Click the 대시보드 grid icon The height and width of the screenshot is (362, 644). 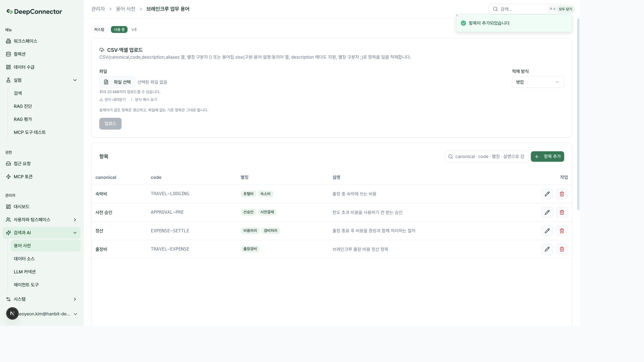point(8,207)
